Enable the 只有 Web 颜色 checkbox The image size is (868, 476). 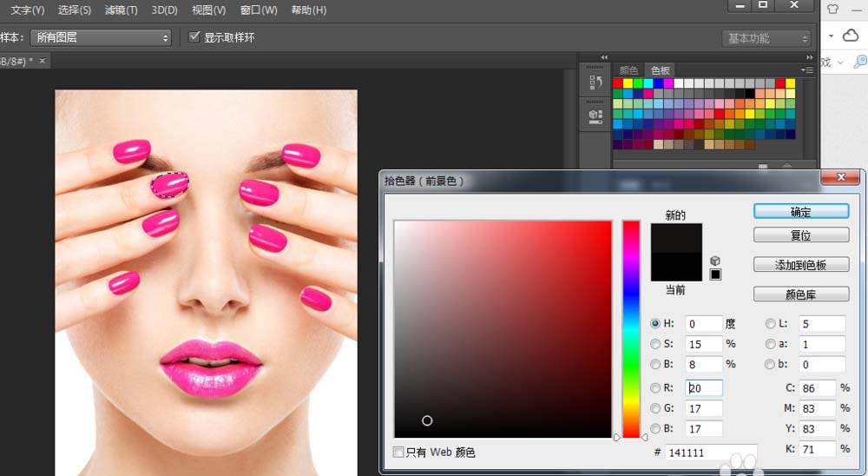point(398,453)
